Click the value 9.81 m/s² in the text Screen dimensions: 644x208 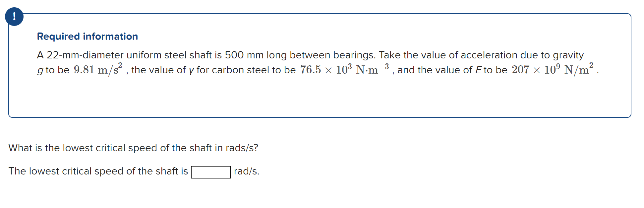pos(97,69)
